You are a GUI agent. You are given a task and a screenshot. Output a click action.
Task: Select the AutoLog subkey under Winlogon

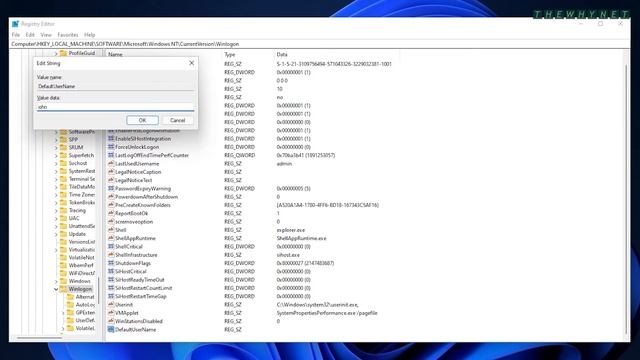pyautogui.click(x=85, y=305)
